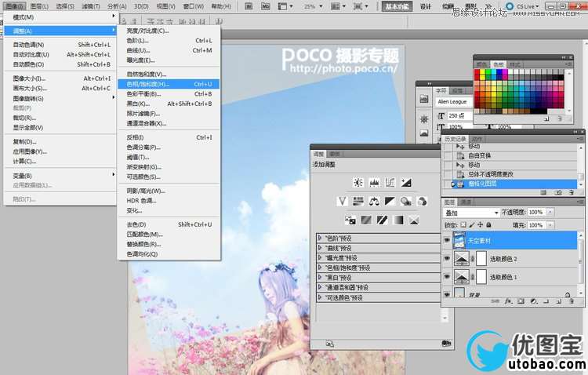
Task: Add a Threshold adjustment icon
Action: pyautogui.click(x=382, y=220)
